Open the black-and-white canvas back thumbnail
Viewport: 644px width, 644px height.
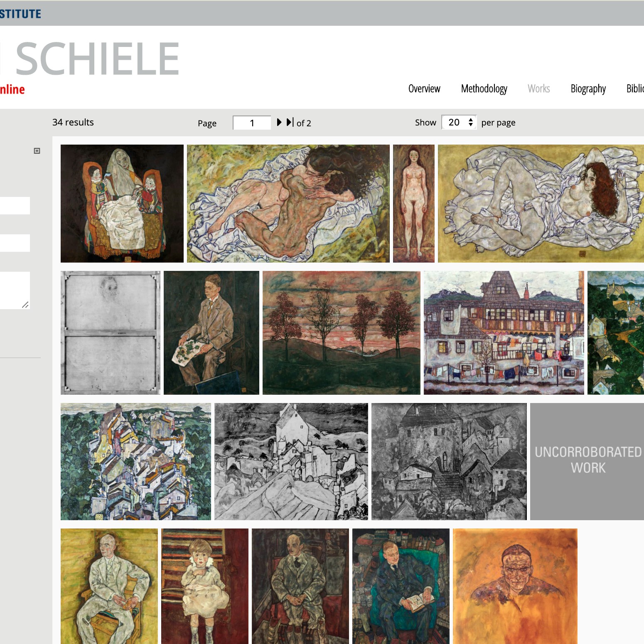pyautogui.click(x=111, y=333)
